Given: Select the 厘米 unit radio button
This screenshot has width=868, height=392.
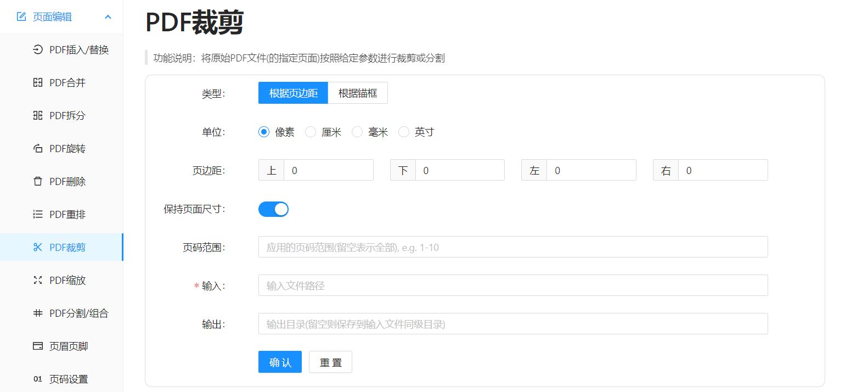Looking at the screenshot, I should pyautogui.click(x=311, y=132).
